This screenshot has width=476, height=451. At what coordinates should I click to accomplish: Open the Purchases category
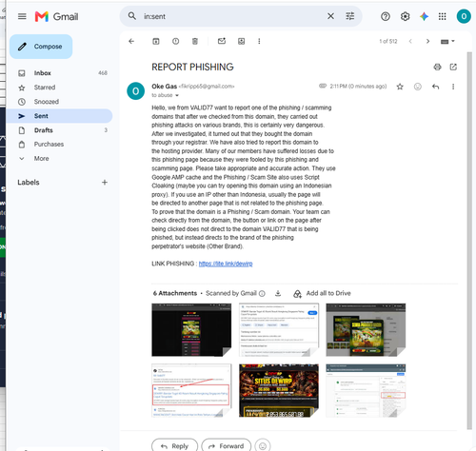tap(59, 144)
